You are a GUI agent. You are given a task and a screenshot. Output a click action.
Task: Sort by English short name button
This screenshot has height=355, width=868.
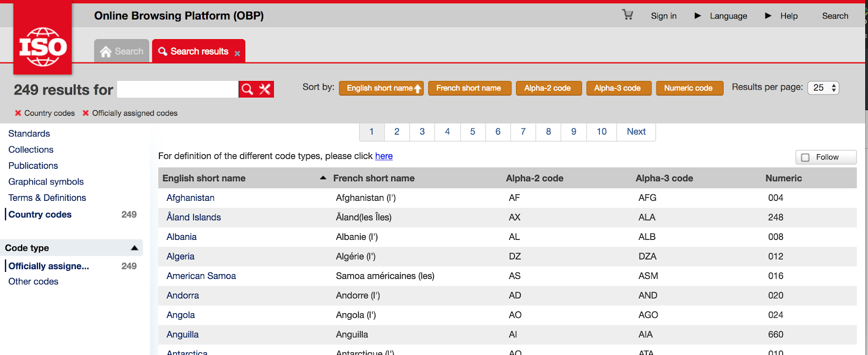[x=381, y=88]
